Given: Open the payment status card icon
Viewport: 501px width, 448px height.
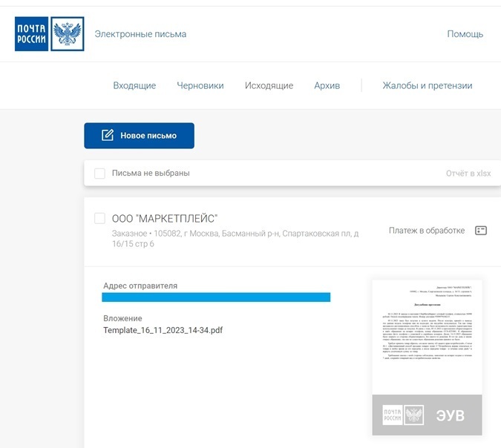Looking at the screenshot, I should (481, 231).
